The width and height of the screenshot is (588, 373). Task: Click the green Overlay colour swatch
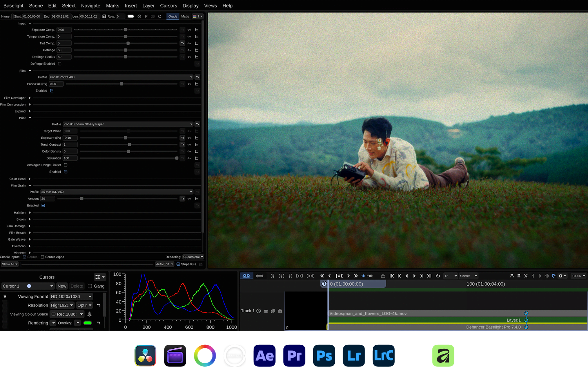pos(87,323)
